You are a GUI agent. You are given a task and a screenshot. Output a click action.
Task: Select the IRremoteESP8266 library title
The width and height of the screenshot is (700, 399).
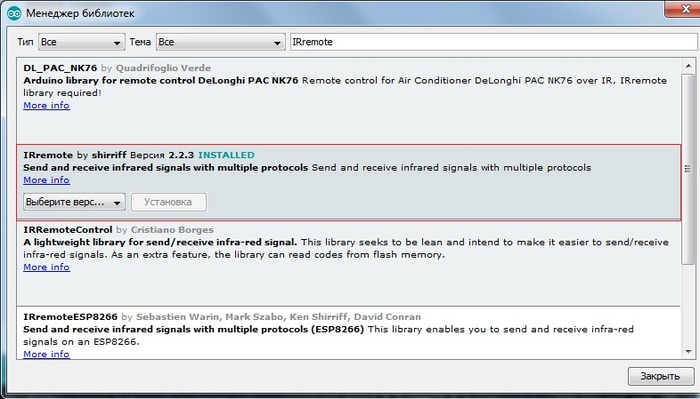click(70, 317)
